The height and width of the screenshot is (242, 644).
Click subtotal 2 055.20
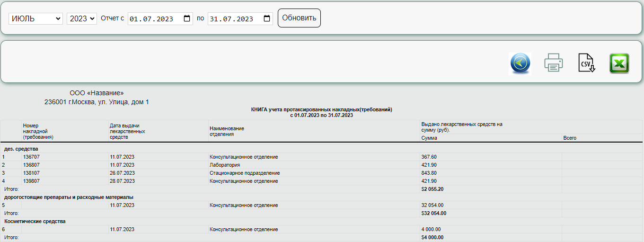pos(432,189)
